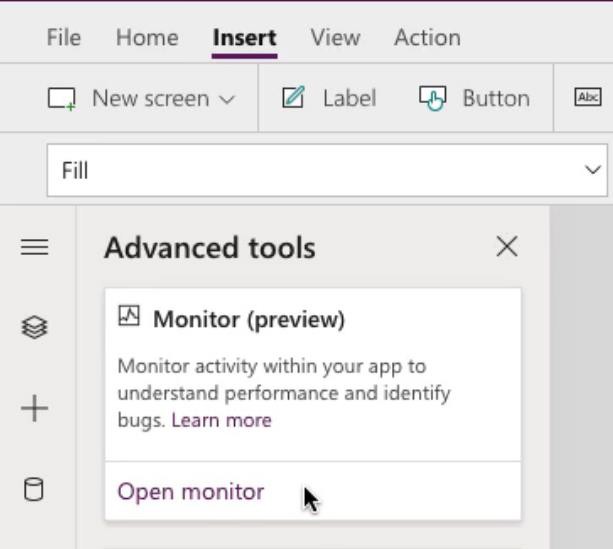Image resolution: width=613 pixels, height=549 pixels.
Task: Click the Open monitor link
Action: pos(191,492)
